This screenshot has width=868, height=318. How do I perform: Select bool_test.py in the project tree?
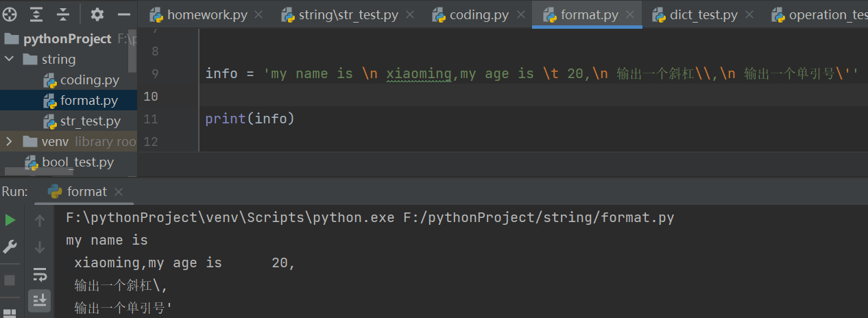[77, 162]
